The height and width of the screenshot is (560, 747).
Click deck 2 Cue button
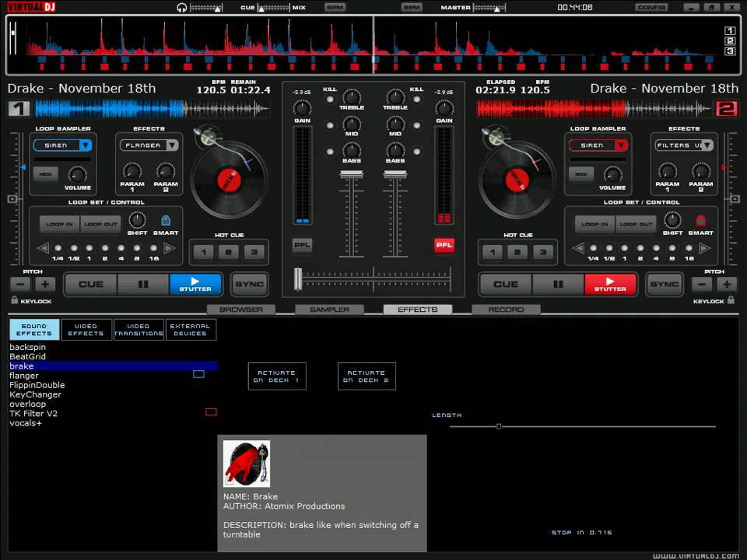coord(506,285)
